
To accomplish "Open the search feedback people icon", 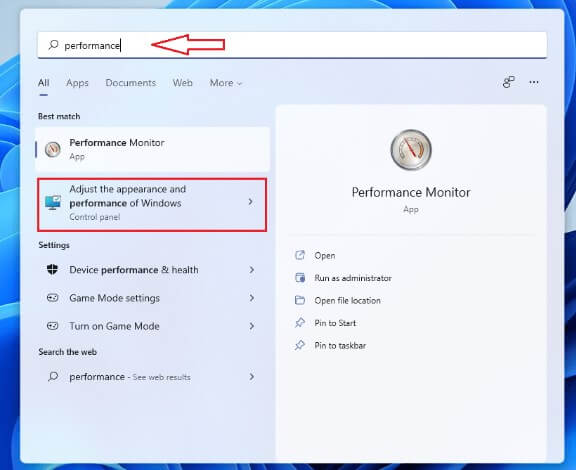I will [x=508, y=82].
